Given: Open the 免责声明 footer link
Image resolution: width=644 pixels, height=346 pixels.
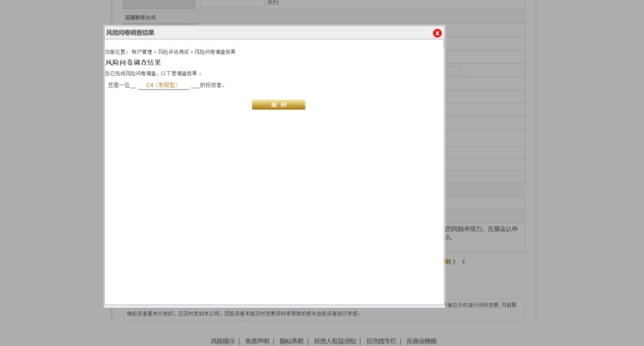Looking at the screenshot, I should pos(257,341).
